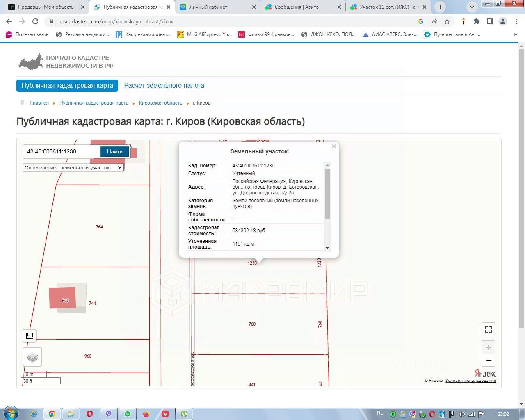Switch to 'Участок 11 сот. (ИЖС)' tab
This screenshot has height=420, width=525.
pos(388,7)
